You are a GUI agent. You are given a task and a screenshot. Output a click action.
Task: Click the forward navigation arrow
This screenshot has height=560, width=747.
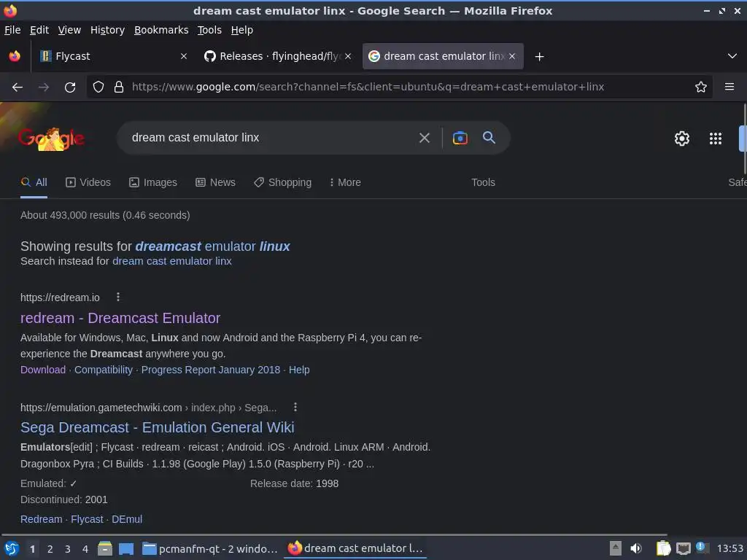pos(44,87)
